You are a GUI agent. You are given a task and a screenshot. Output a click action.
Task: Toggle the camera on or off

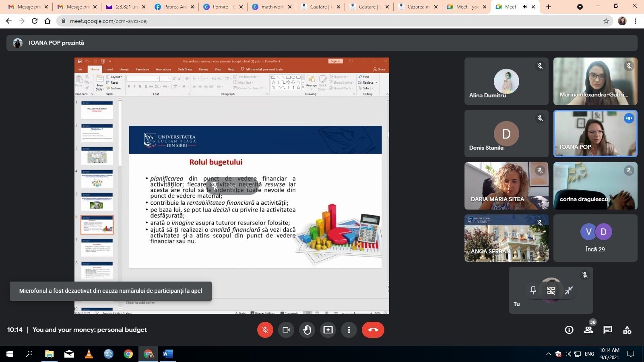coord(286,330)
